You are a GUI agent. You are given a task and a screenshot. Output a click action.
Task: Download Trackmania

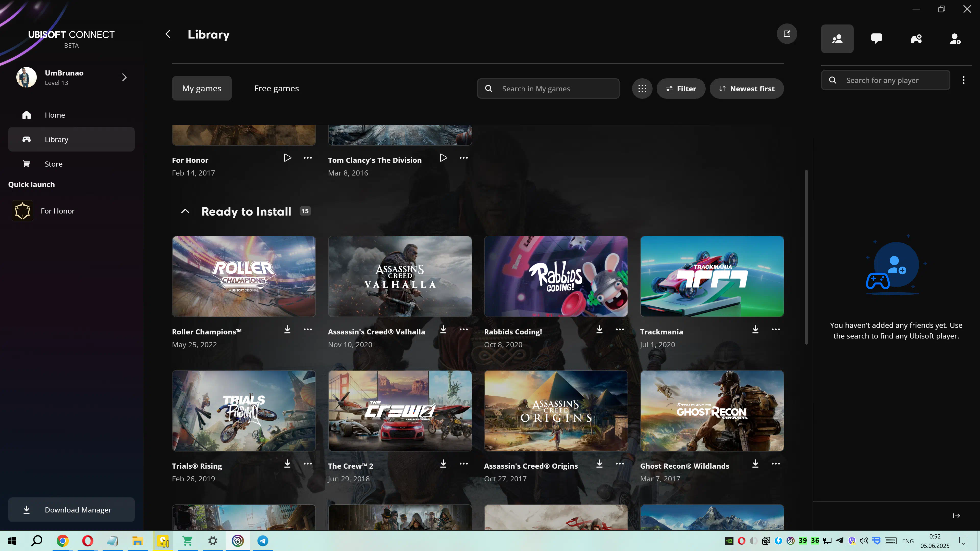[755, 329]
